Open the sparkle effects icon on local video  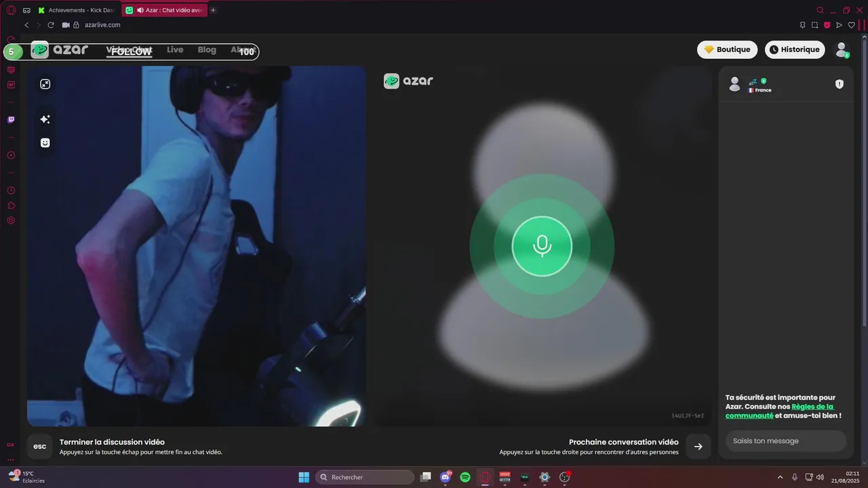[x=45, y=119]
